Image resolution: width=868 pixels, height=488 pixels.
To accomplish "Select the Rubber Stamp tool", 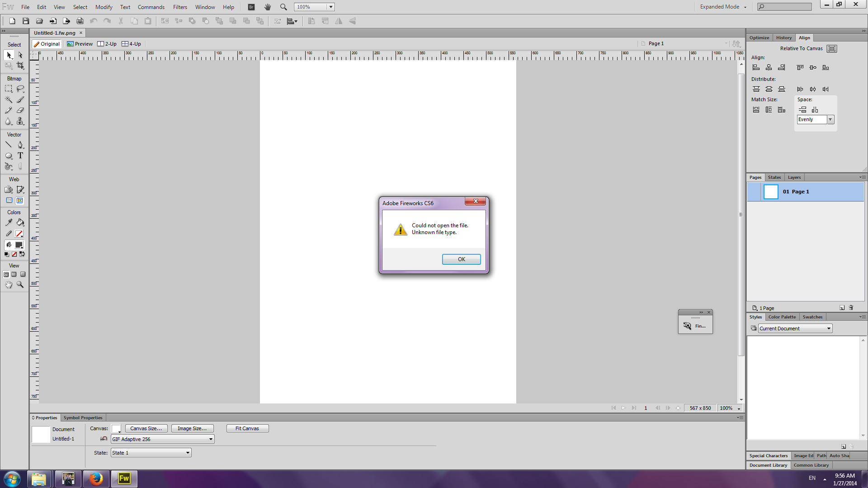I will 20,121.
